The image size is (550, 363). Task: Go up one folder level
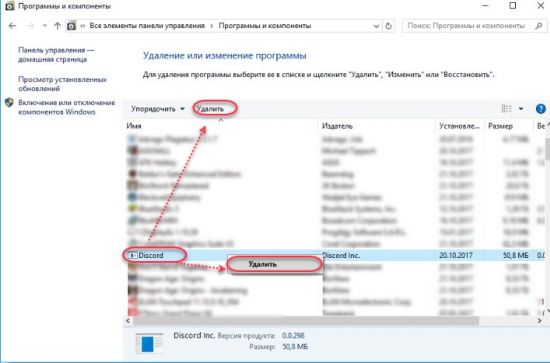(58, 26)
